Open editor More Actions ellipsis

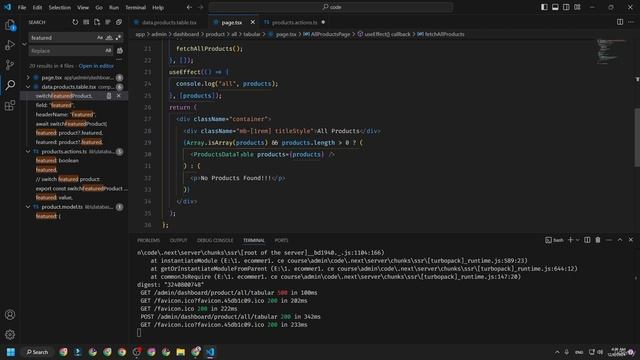[631, 22]
